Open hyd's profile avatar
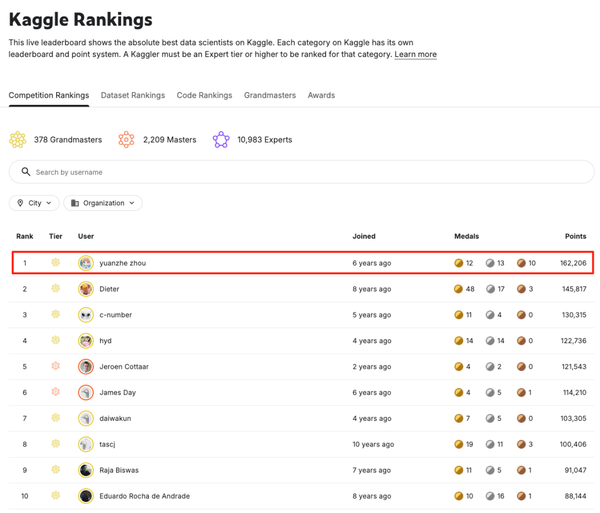The height and width of the screenshot is (513, 600). coord(86,340)
